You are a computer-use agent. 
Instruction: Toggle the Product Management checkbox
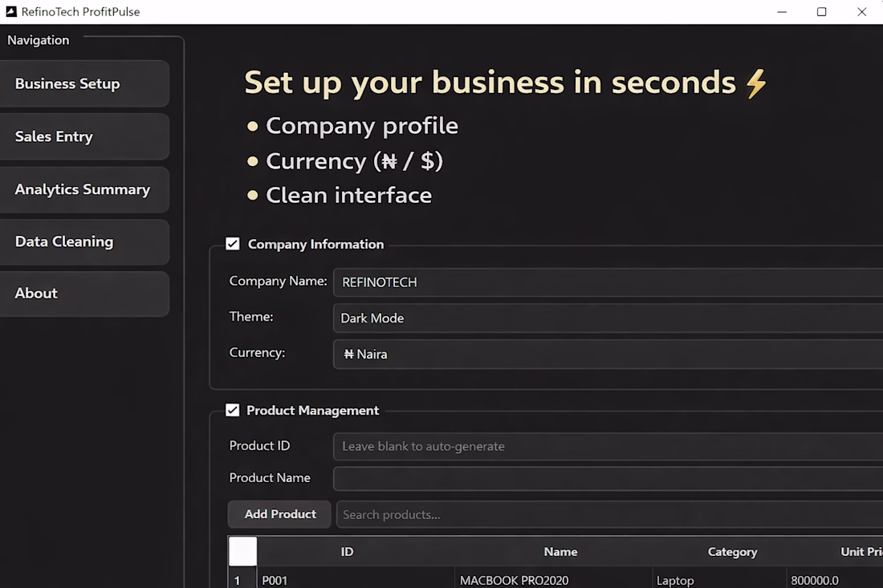click(233, 410)
